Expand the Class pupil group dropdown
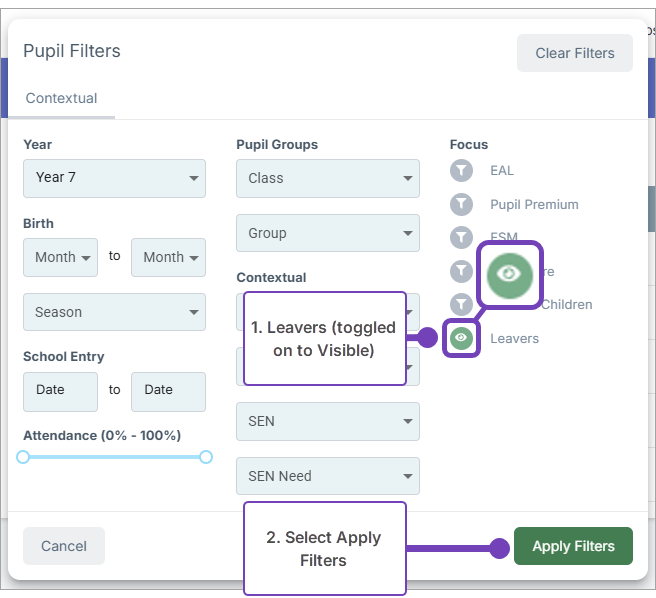 click(327, 178)
